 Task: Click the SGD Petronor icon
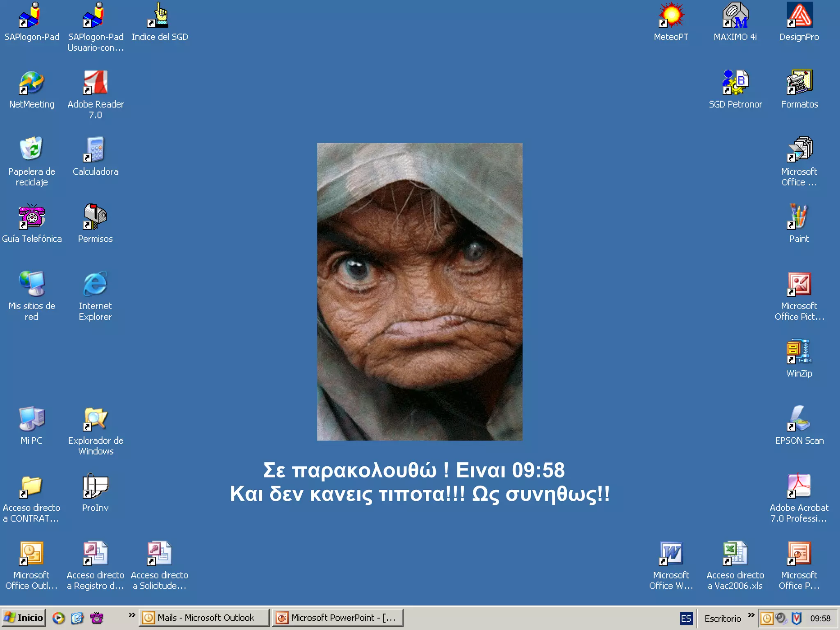[735, 83]
